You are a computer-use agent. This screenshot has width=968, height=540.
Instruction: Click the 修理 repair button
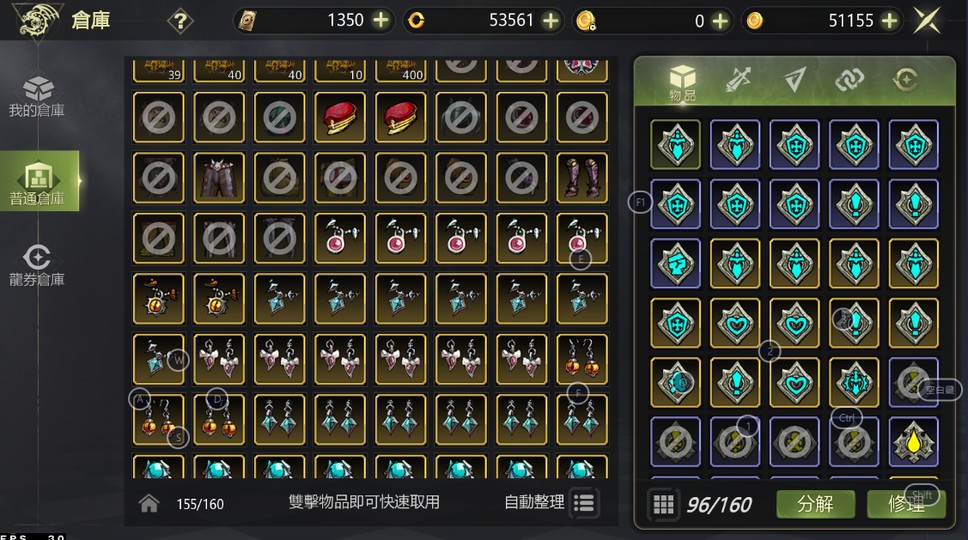pyautogui.click(x=906, y=504)
